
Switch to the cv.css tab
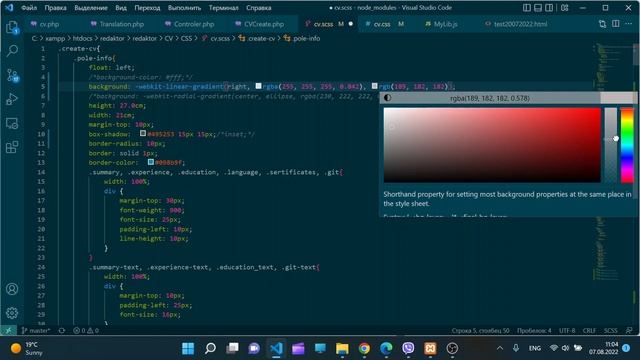pos(382,24)
